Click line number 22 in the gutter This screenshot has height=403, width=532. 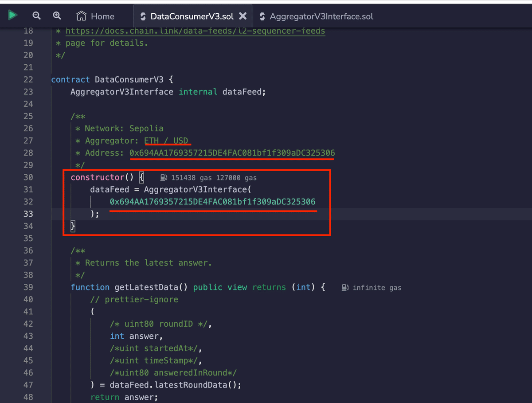coord(28,80)
